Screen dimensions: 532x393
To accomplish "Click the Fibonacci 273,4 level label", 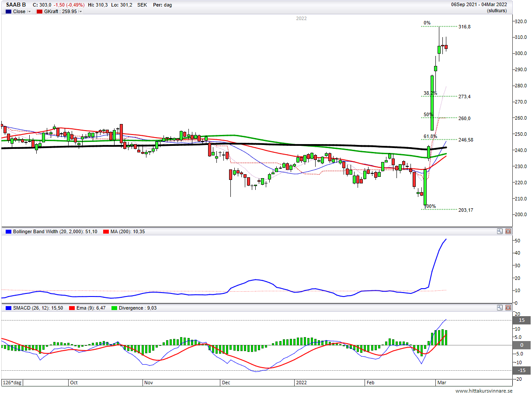I will [464, 97].
